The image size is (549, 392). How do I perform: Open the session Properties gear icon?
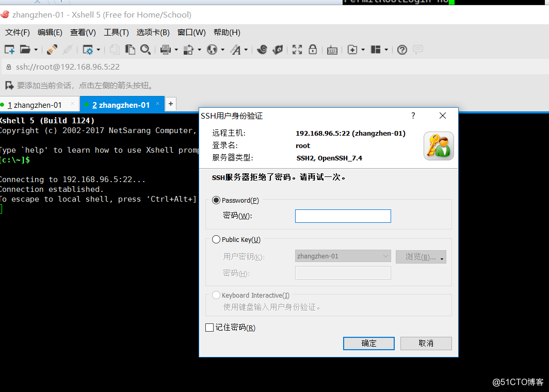tap(88, 50)
